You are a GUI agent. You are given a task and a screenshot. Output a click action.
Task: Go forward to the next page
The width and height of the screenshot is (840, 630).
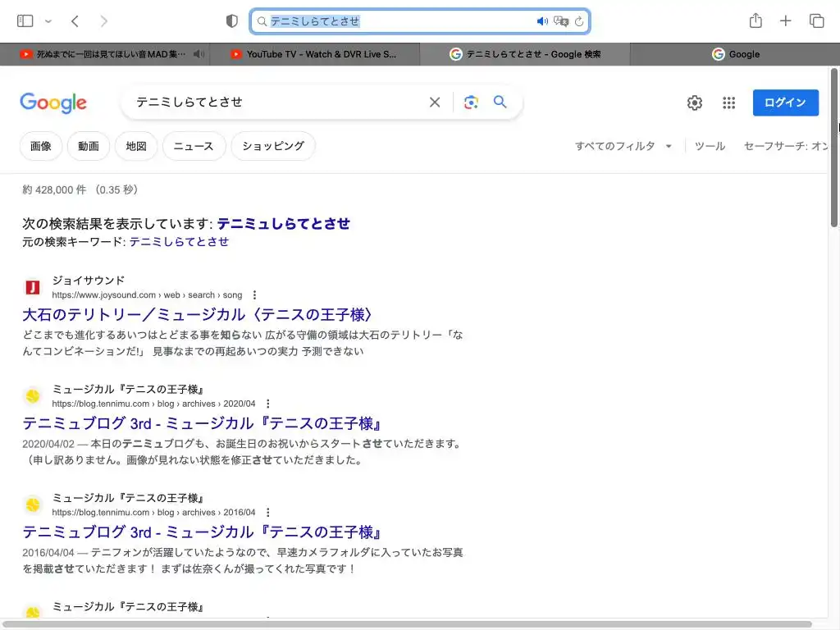(x=104, y=21)
